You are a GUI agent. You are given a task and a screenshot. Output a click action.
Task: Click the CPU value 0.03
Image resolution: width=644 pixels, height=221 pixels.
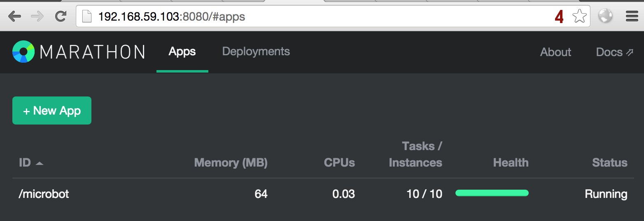coord(343,194)
